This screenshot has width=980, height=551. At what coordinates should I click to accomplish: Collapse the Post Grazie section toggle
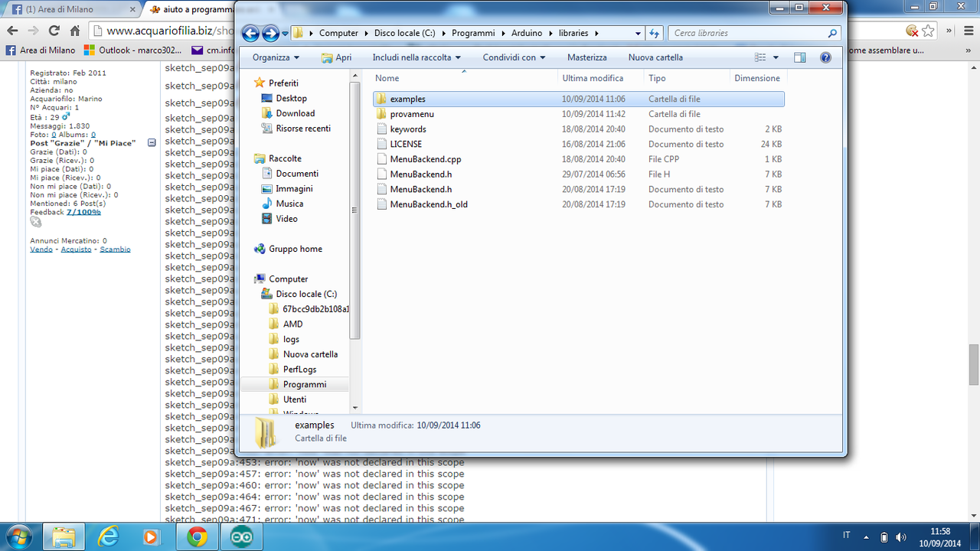pyautogui.click(x=152, y=143)
